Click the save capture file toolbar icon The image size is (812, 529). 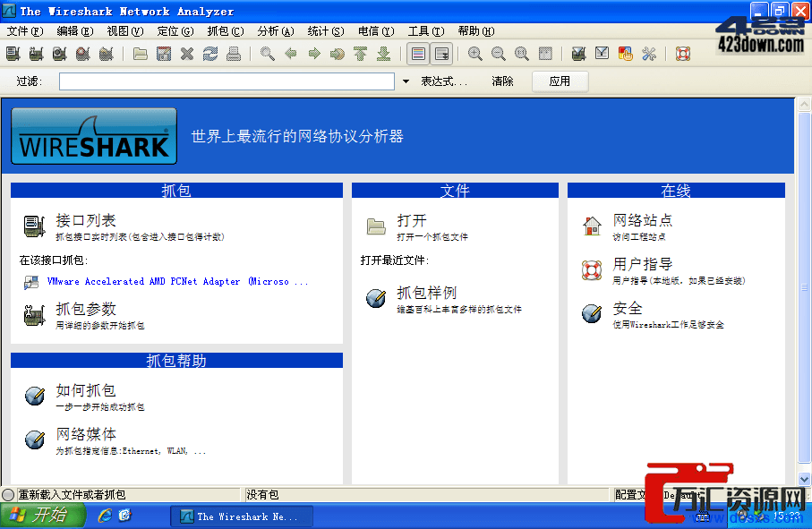(x=164, y=54)
